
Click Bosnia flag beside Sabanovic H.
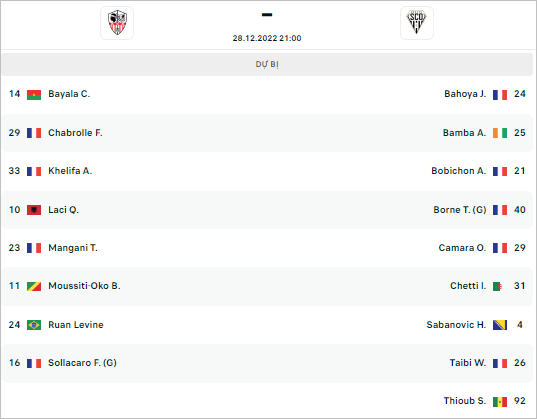[500, 325]
